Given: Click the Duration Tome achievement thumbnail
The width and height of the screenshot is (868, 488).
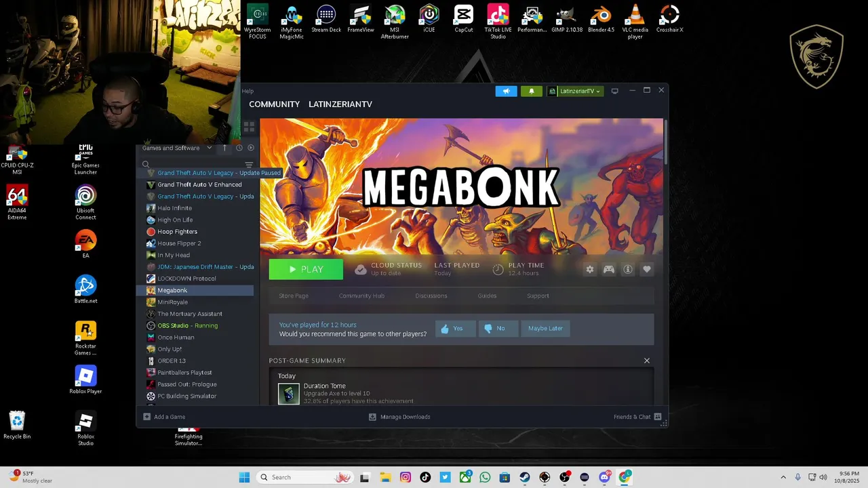Looking at the screenshot, I should (288, 394).
